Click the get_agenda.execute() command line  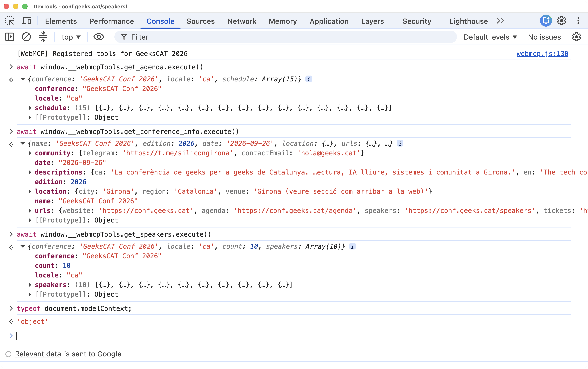coord(110,67)
